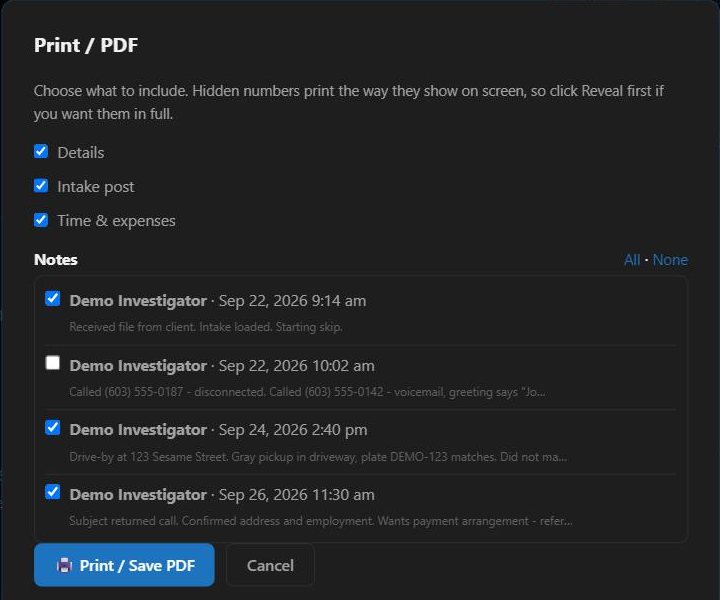This screenshot has width=720, height=600.
Task: Click the 'Sep 22, 2026 9:14 am' note header
Action: pos(218,301)
